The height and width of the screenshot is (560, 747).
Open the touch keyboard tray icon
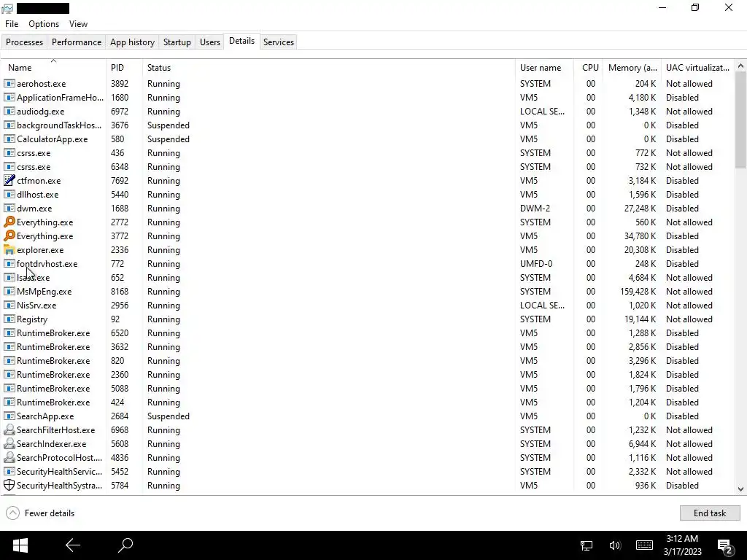point(644,545)
